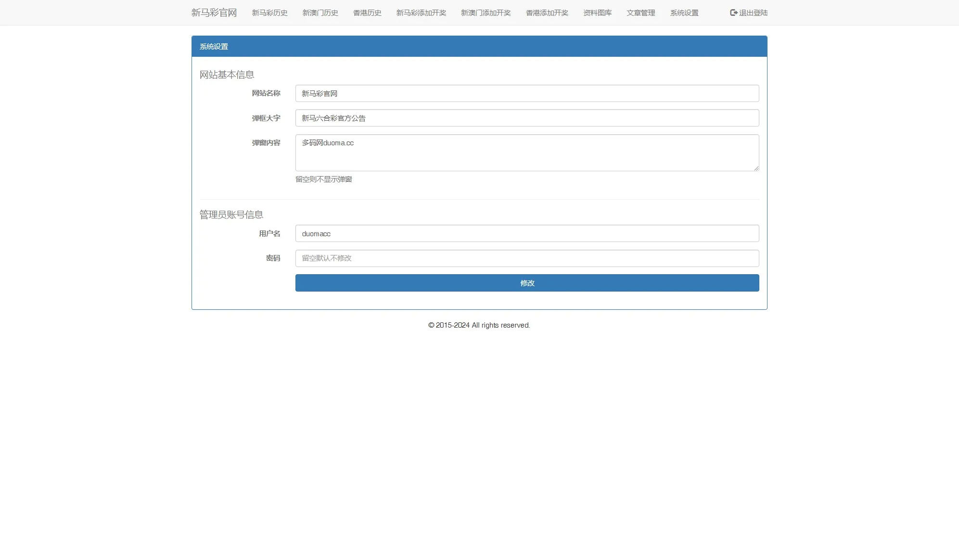Open the 资料图库 gallery page
This screenshot has width=959, height=560.
click(x=596, y=13)
